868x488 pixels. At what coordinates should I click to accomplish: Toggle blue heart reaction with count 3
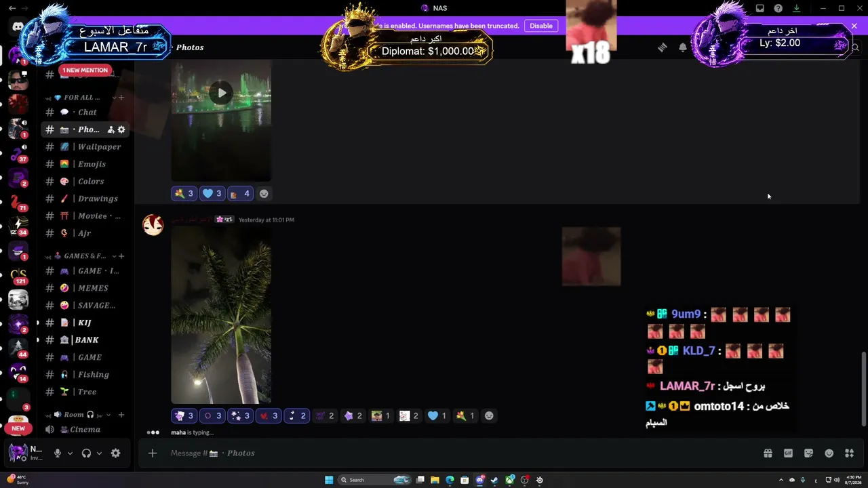[212, 194]
